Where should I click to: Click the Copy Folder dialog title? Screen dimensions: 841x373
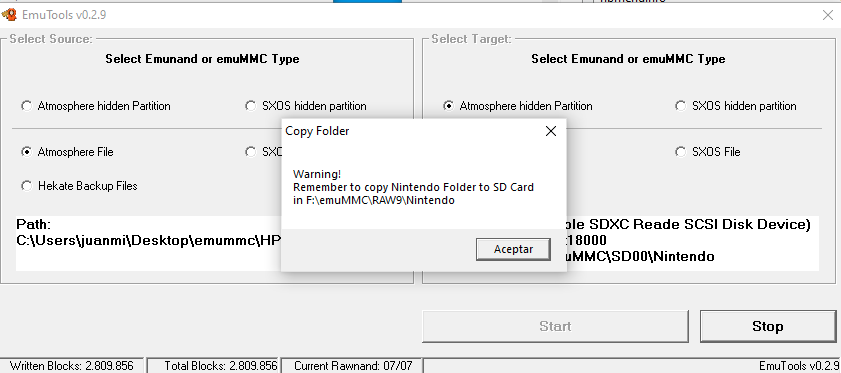[317, 131]
